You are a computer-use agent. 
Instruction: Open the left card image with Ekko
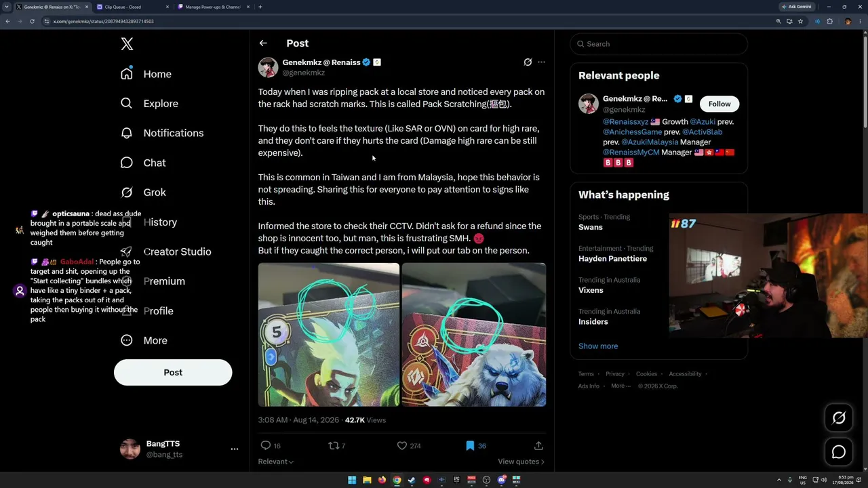coord(329,335)
